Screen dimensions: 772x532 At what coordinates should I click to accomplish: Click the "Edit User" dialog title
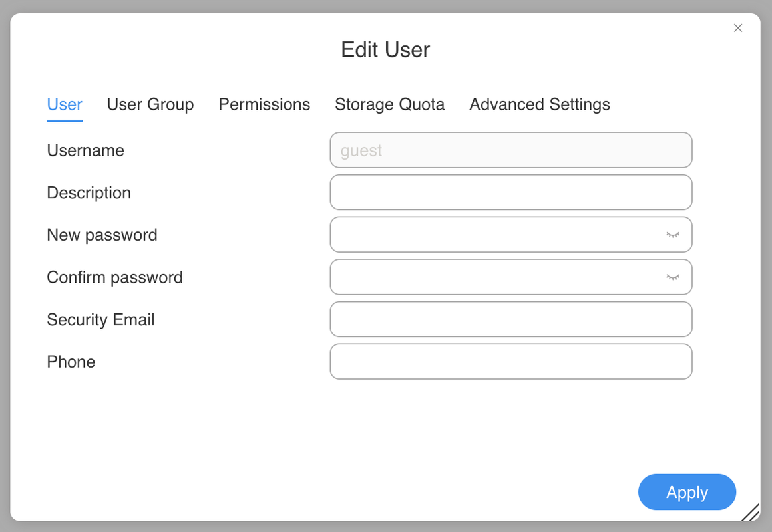coord(385,50)
